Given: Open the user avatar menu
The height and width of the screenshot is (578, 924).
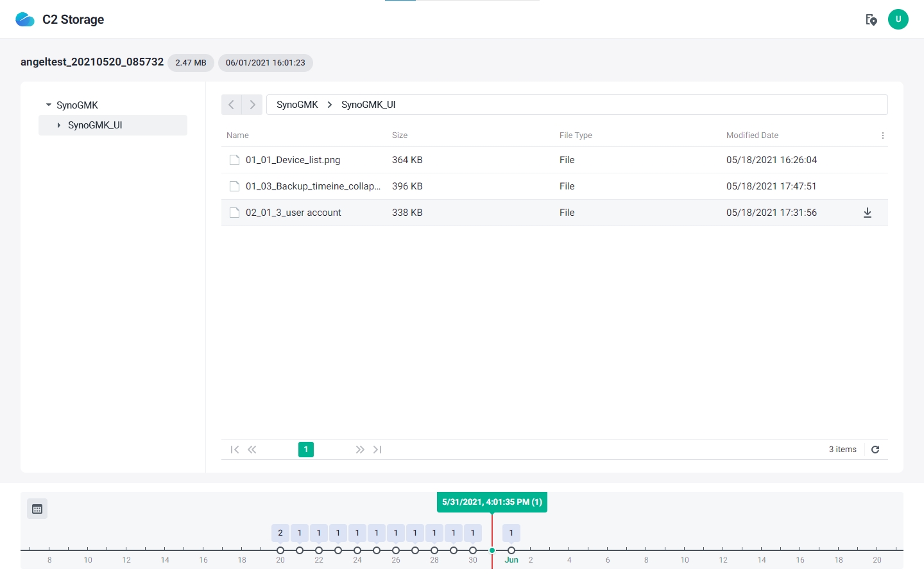Looking at the screenshot, I should [898, 19].
